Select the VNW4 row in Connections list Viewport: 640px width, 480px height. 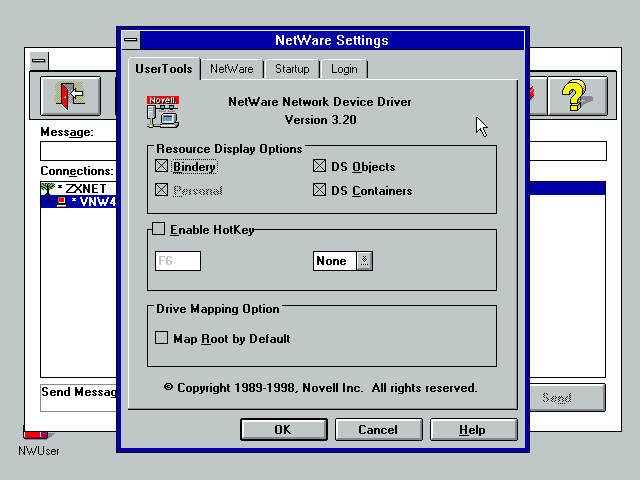(x=78, y=202)
